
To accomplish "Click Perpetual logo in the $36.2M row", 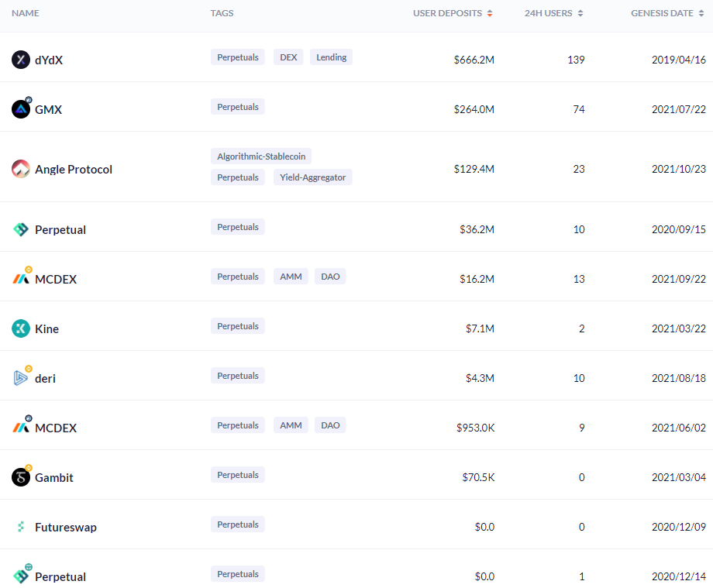I will tap(21, 229).
